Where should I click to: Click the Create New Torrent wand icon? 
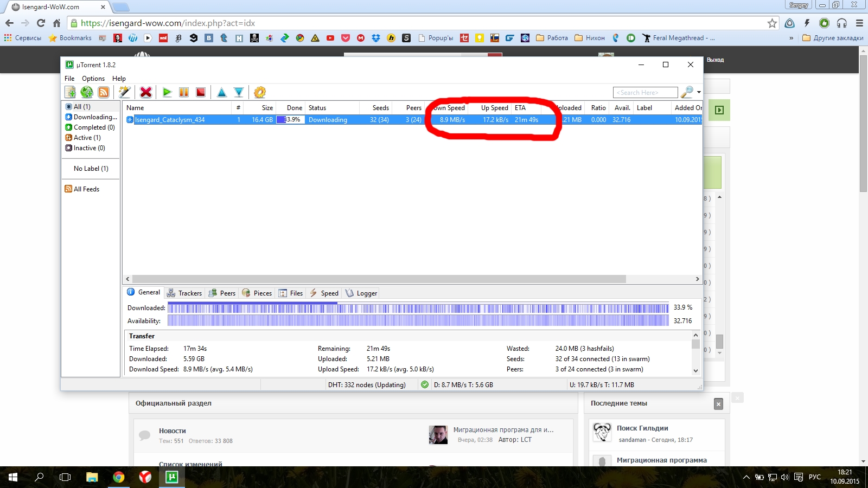(x=124, y=92)
